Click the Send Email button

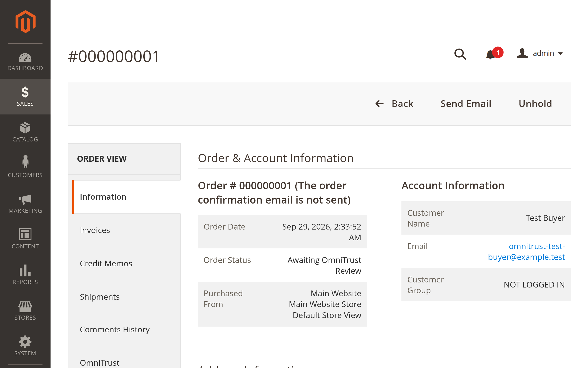tap(466, 104)
